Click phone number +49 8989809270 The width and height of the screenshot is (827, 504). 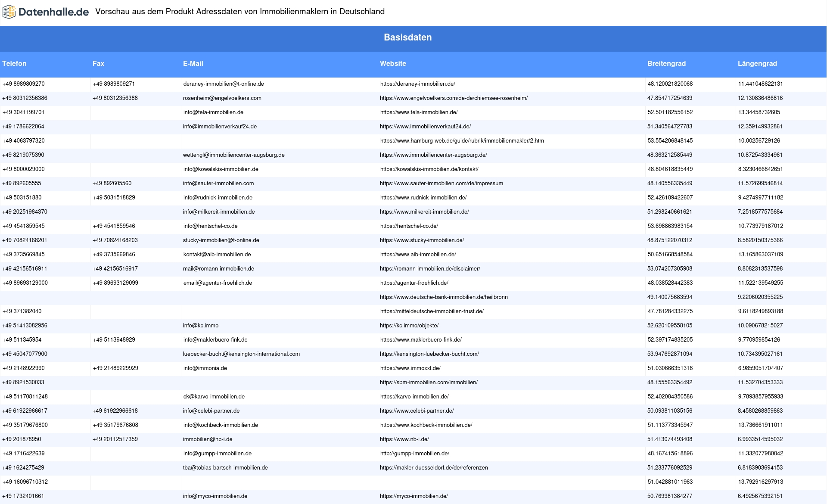point(24,84)
